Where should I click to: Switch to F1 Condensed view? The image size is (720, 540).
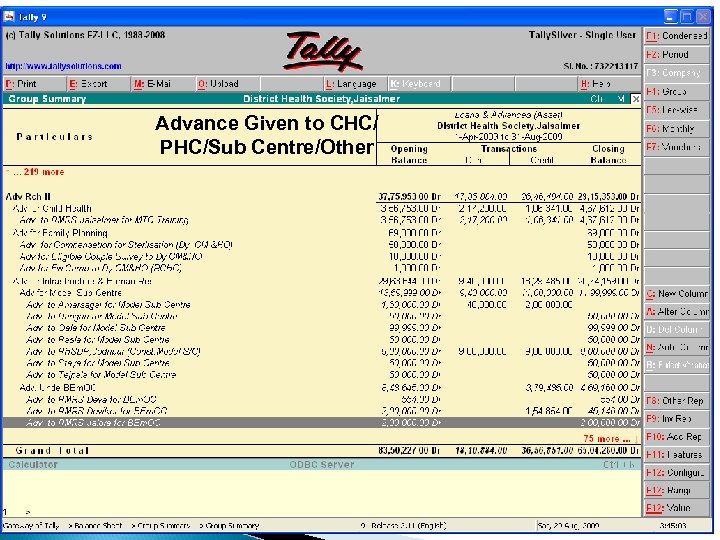(x=676, y=36)
